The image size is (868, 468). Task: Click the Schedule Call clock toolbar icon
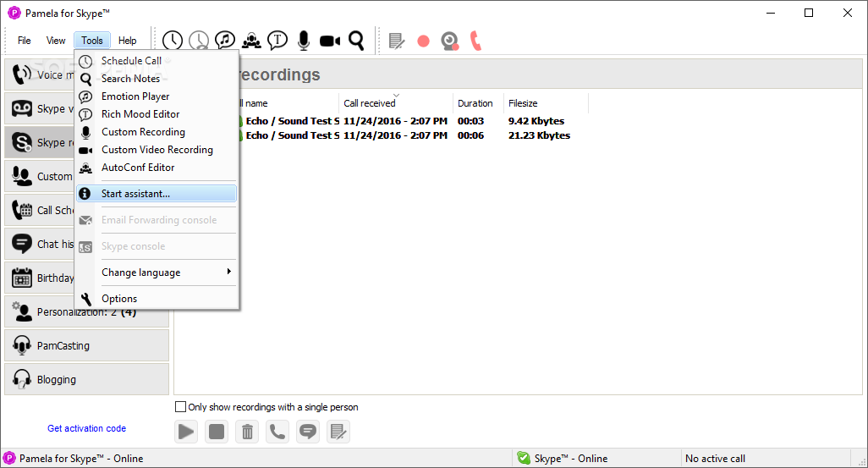(173, 41)
